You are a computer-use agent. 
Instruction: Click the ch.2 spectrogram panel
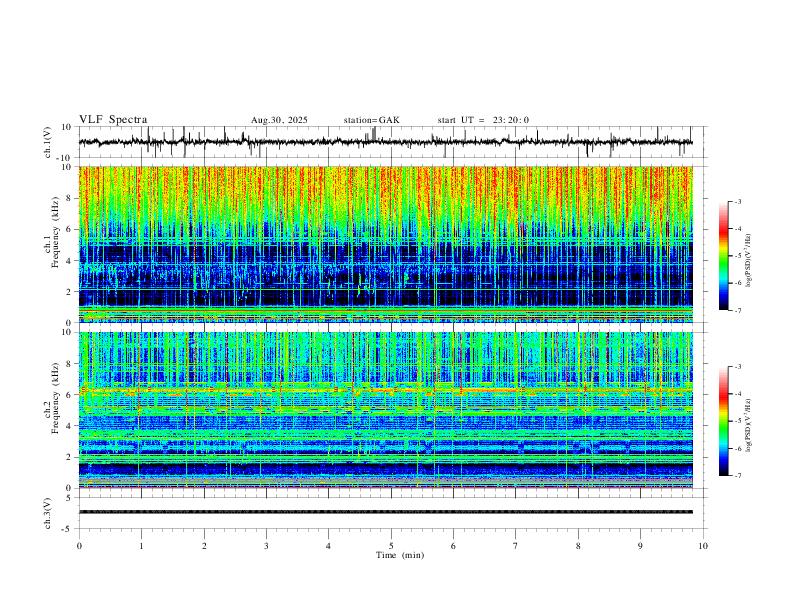385,410
